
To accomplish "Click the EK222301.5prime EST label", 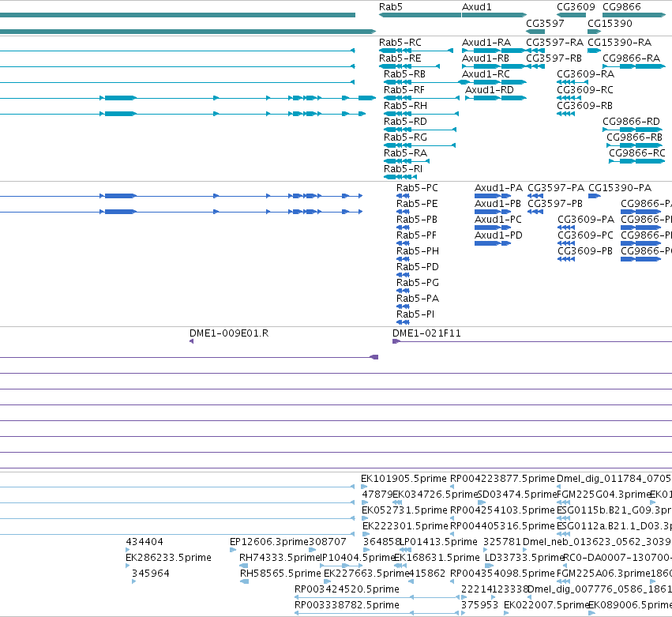I will (405, 525).
